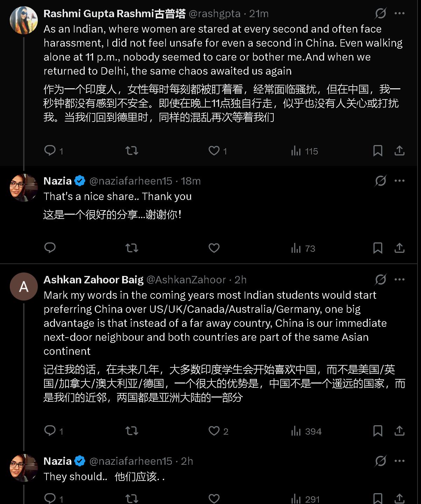The height and width of the screenshot is (504, 421).
Task: Bookmark Rashmi Gupta's tweet
Action: click(x=378, y=151)
